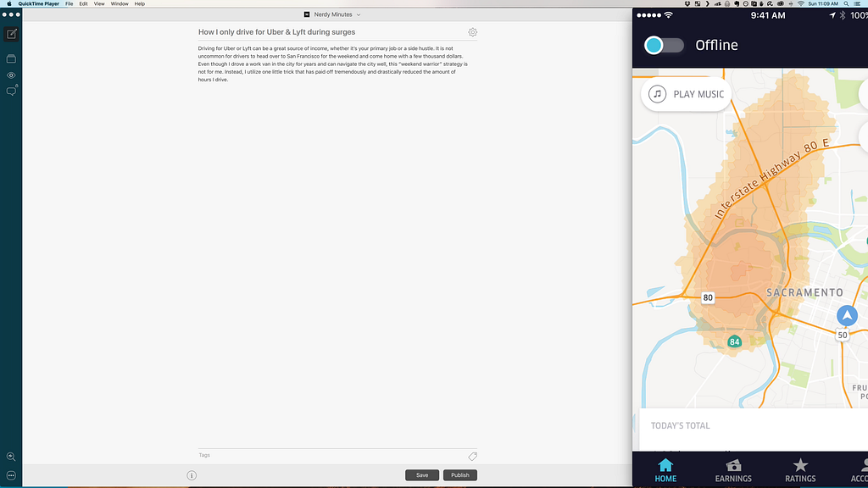Click the phone location services arrow icon
This screenshot has height=488, width=868.
pyautogui.click(x=832, y=15)
